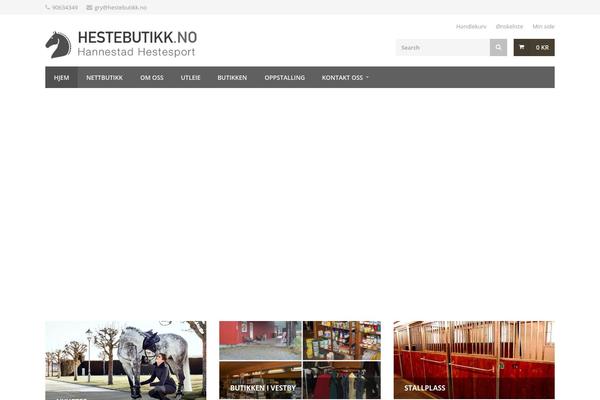This screenshot has height=400, width=600.
Task: Open the Ønskeliste link
Action: (509, 26)
